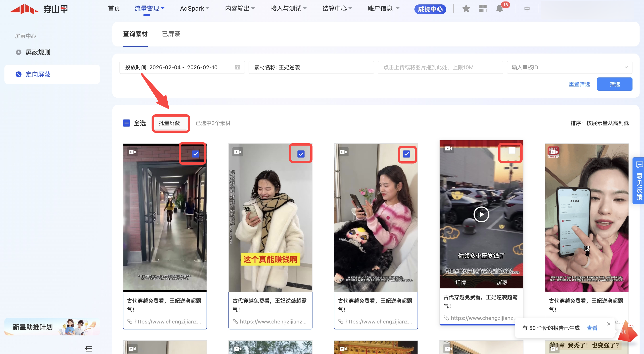This screenshot has height=354, width=644.
Task: Play the 你领多少压岁钱了 video
Action: [x=481, y=214]
